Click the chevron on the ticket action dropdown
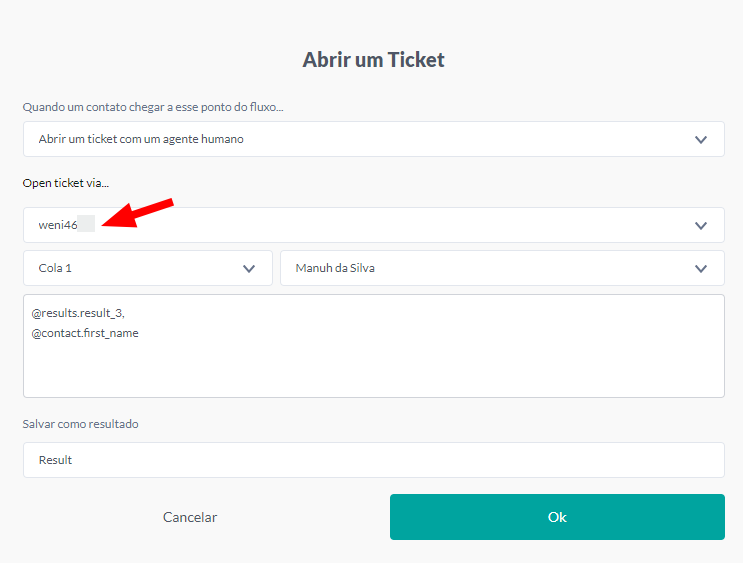Viewport: 743px width, 563px height. [x=701, y=140]
